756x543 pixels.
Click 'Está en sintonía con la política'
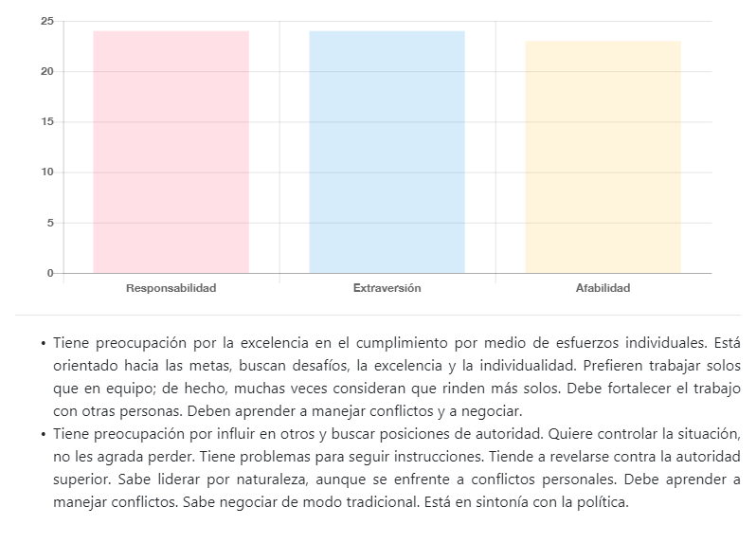[x=523, y=502]
